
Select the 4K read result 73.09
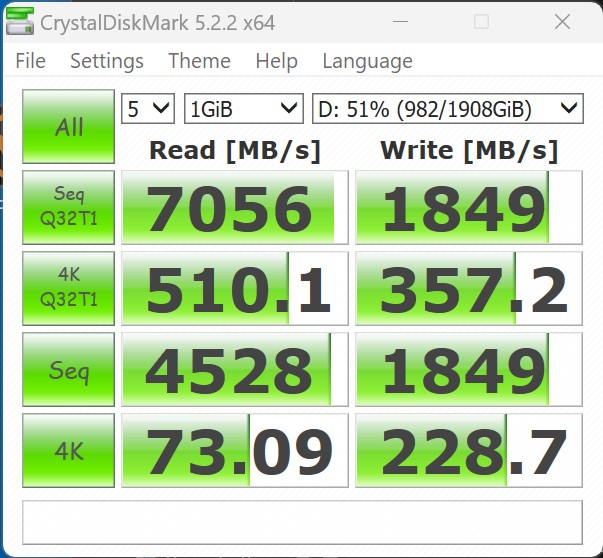[x=235, y=450]
